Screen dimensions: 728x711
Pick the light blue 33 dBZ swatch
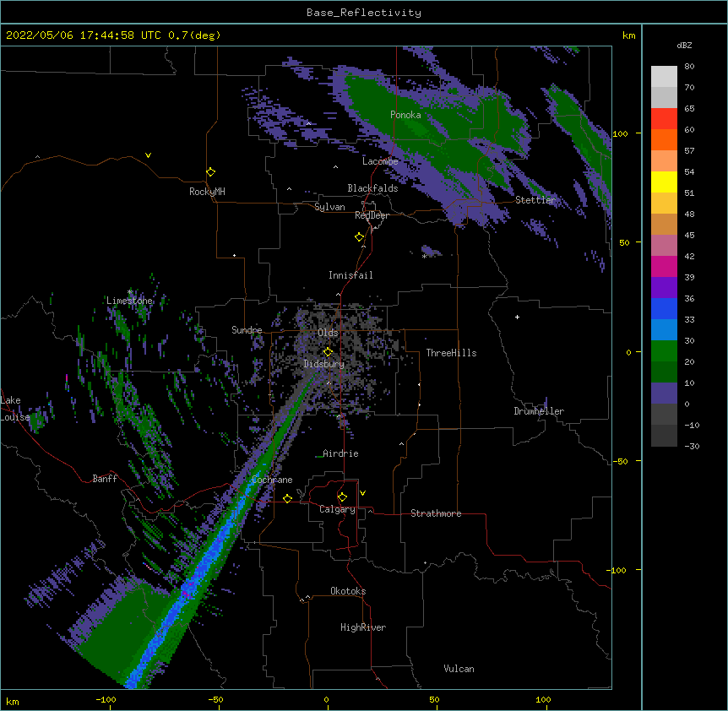[664, 330]
